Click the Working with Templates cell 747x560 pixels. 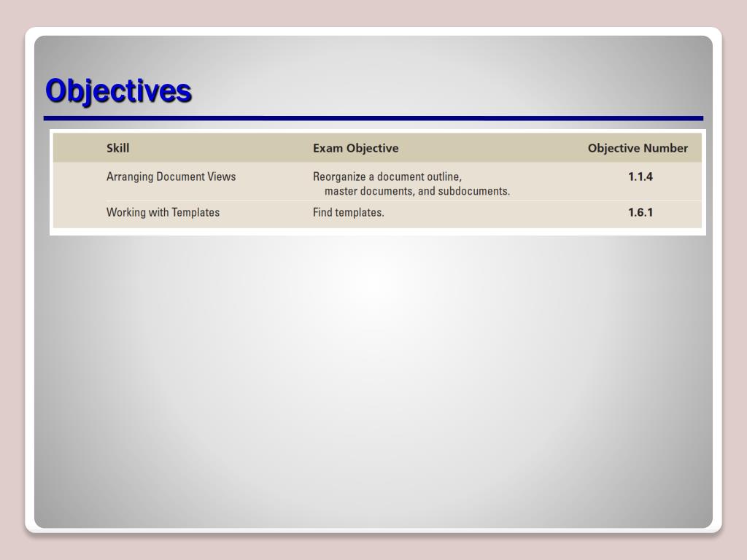[163, 212]
